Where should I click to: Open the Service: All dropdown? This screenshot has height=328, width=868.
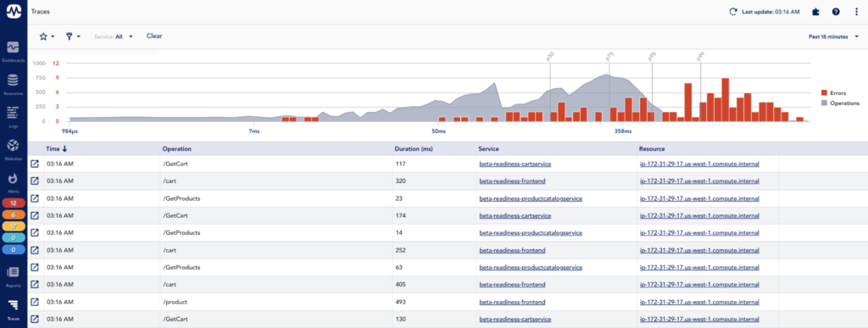[114, 36]
